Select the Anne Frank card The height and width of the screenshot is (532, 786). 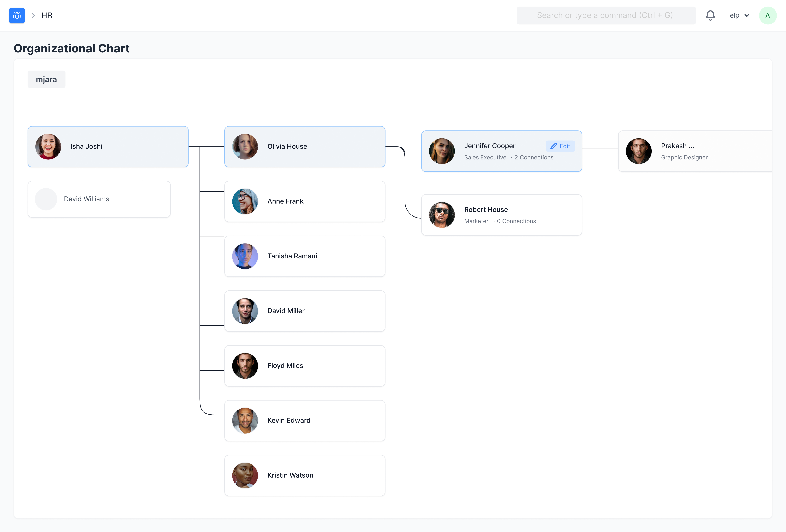click(x=304, y=201)
